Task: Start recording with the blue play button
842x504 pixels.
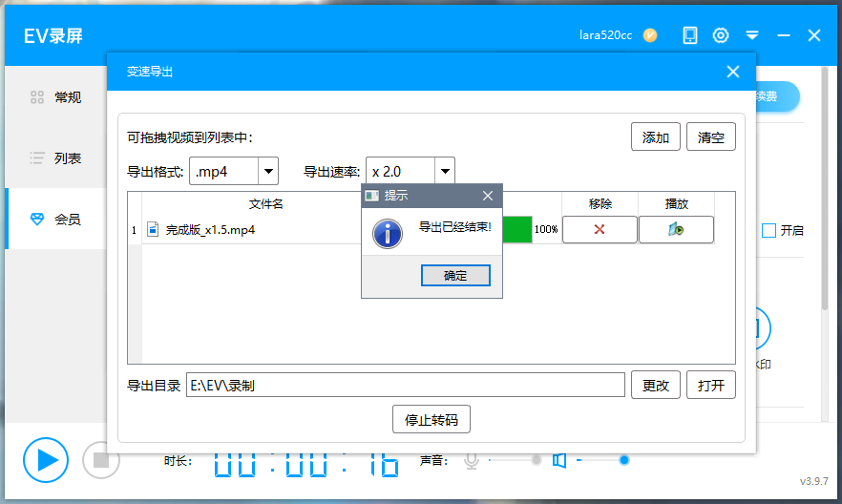Action: (46, 460)
